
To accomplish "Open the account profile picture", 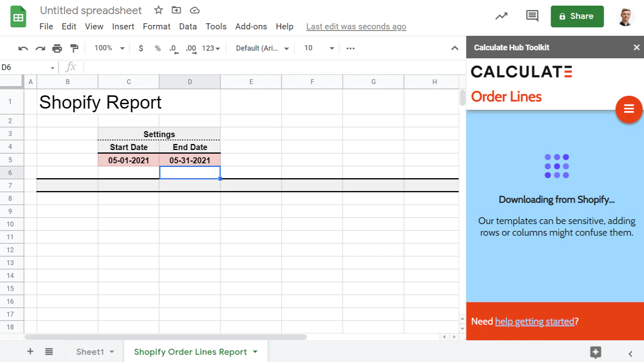I will coord(625,16).
